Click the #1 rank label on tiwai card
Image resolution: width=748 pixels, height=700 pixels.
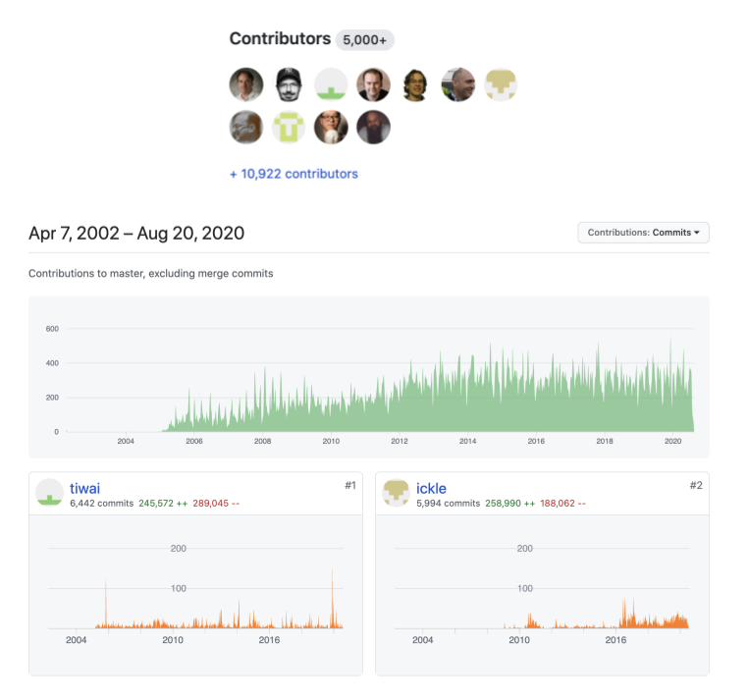point(350,485)
